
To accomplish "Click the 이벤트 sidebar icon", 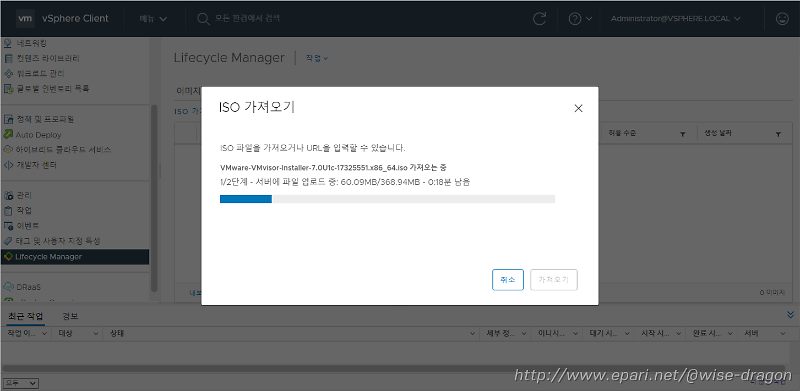I will tap(8, 226).
